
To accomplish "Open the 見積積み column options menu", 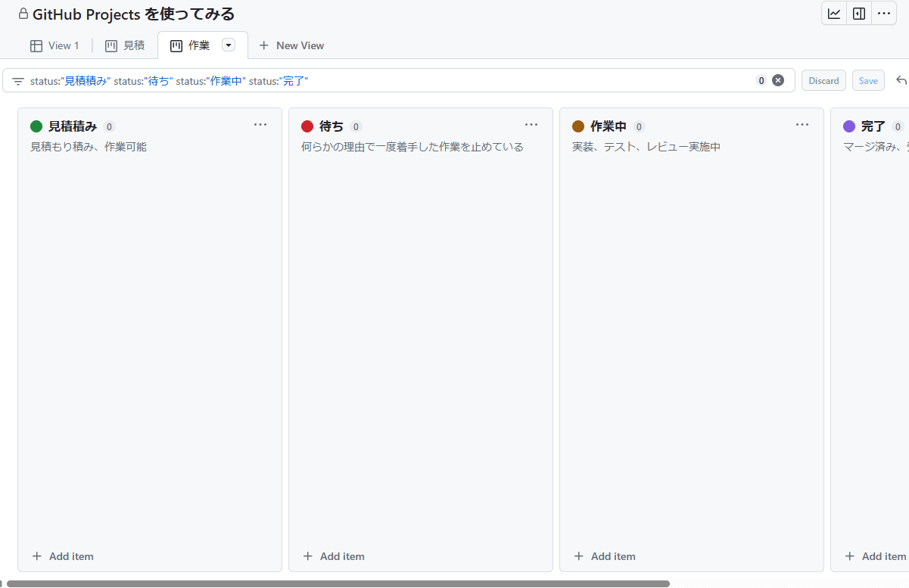I will pos(260,125).
